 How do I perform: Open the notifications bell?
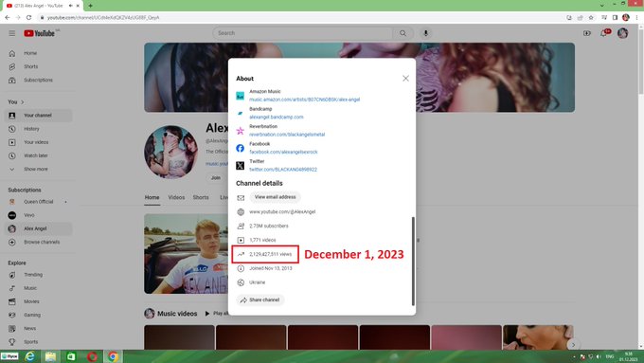tap(604, 33)
